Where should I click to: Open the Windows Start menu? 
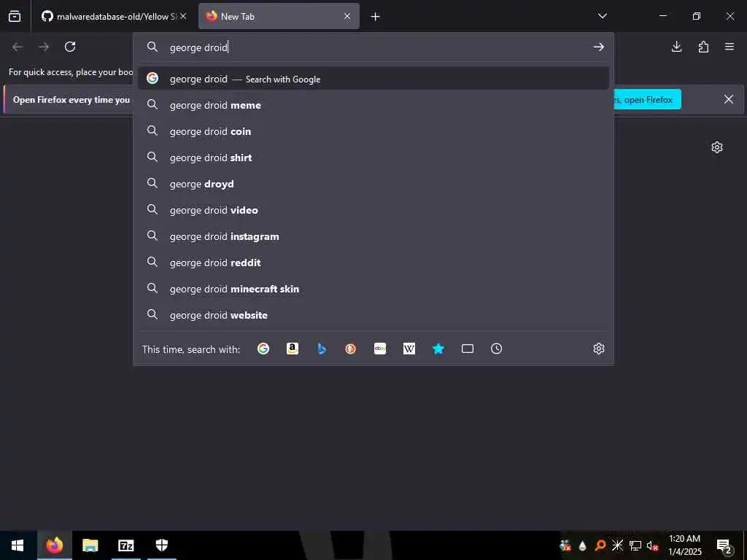[18, 545]
